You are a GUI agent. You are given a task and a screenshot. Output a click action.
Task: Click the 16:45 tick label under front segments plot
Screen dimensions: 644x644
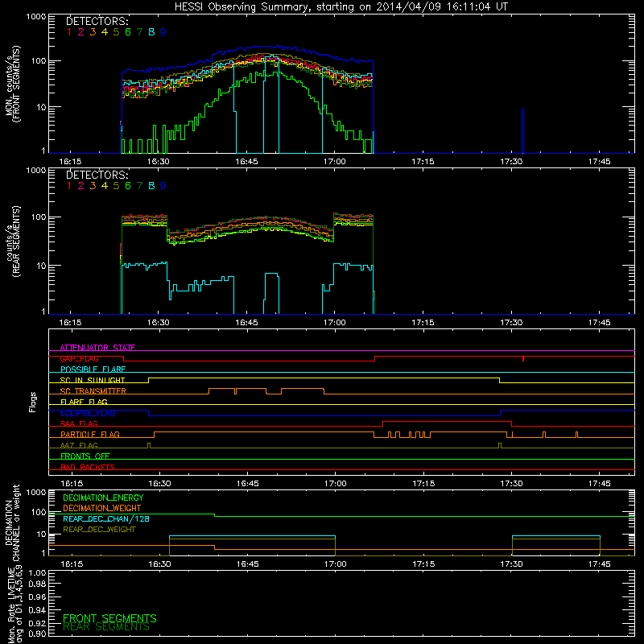tap(246, 162)
